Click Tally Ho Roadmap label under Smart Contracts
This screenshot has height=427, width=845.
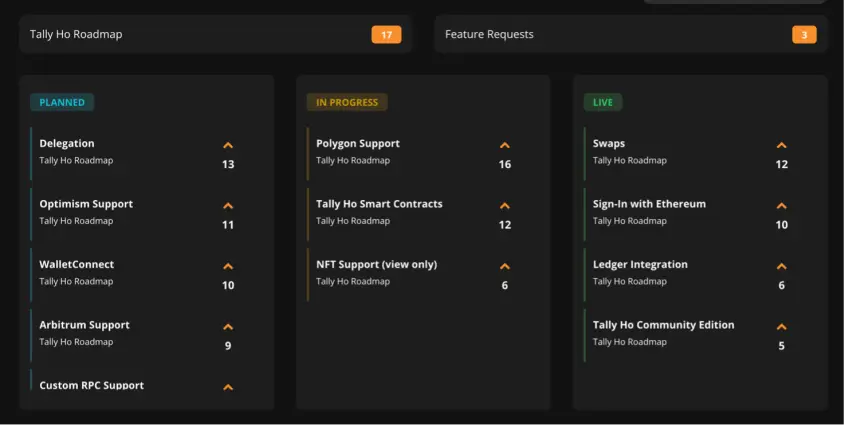point(353,221)
